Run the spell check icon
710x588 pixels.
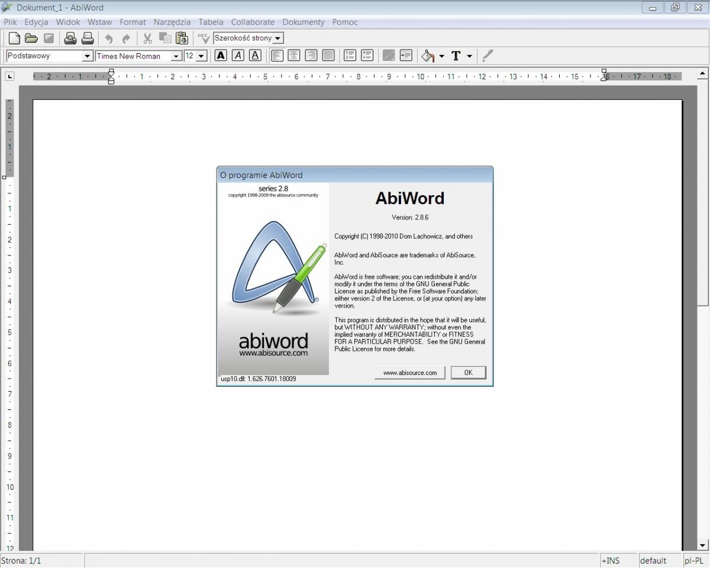point(204,38)
